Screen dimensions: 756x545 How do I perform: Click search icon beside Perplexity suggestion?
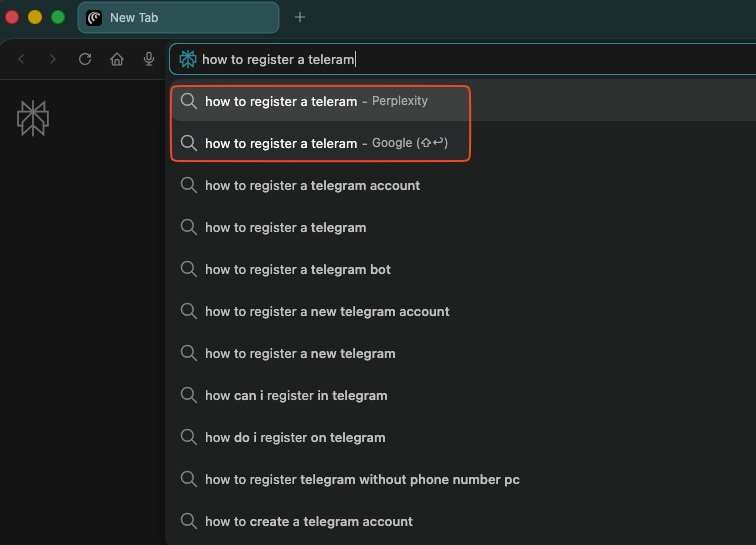[x=189, y=101]
